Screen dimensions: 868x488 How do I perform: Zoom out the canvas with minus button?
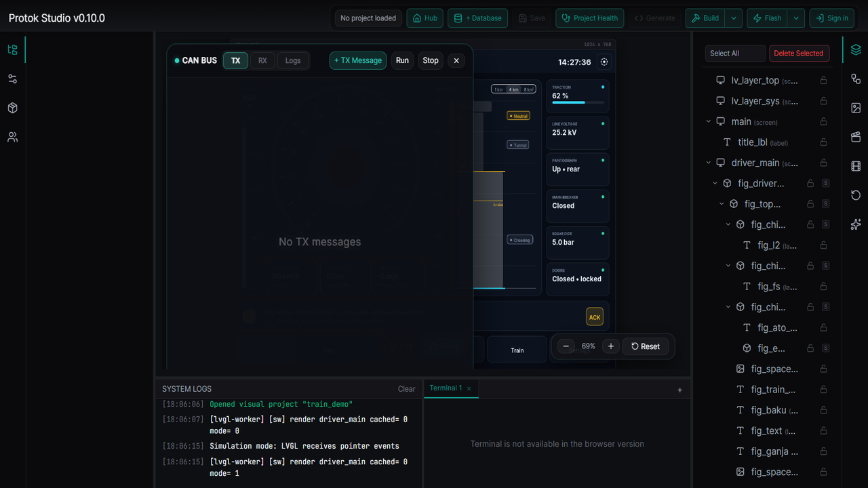click(566, 346)
